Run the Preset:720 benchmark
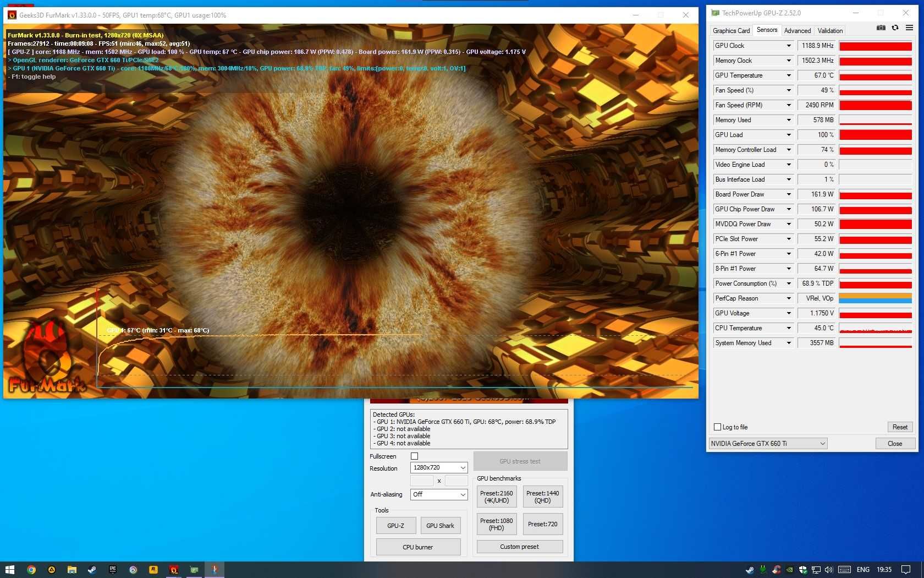Screen dimensions: 924x578 click(x=542, y=524)
